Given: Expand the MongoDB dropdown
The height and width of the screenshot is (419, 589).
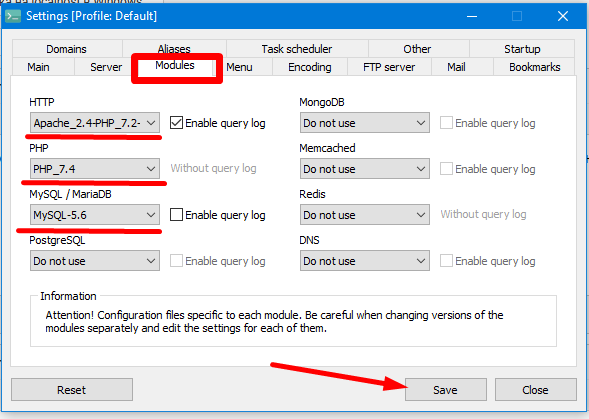Looking at the screenshot, I should click(365, 123).
